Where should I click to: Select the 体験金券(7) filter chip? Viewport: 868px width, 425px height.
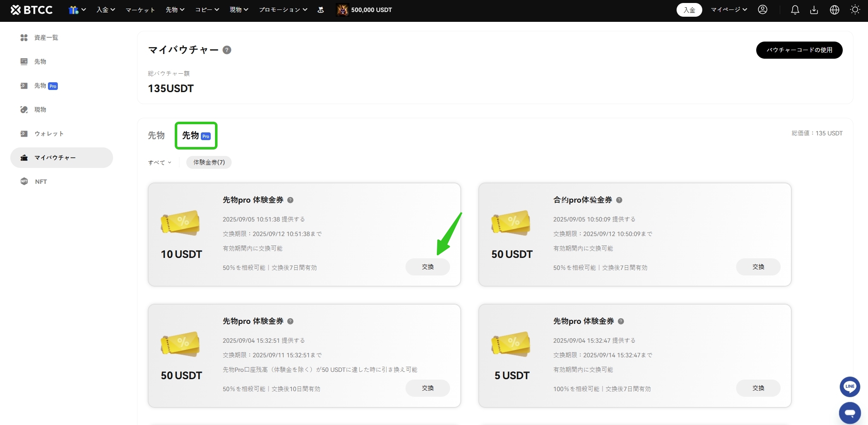tap(209, 162)
